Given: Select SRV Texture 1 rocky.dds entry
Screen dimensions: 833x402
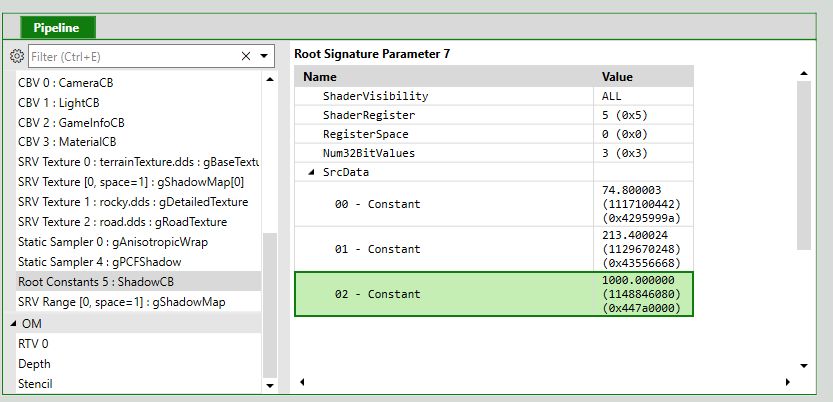Looking at the screenshot, I should coord(138,202).
